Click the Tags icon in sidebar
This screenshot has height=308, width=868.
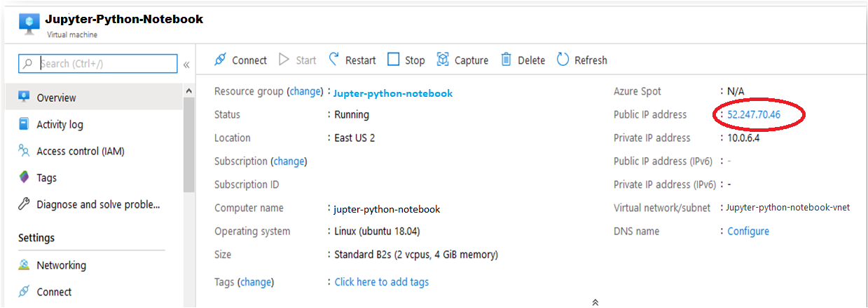point(25,178)
